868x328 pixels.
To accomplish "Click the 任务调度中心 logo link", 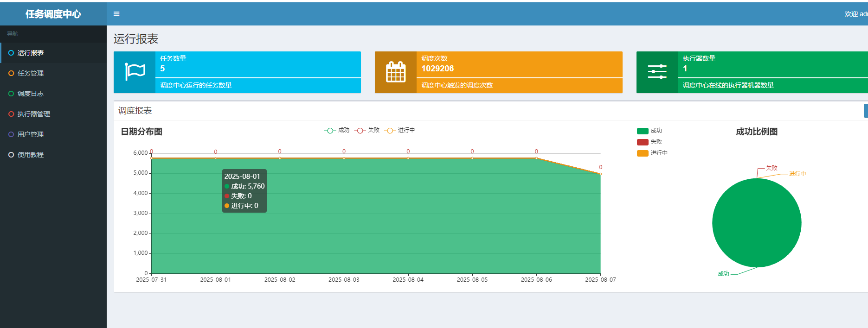I will (x=53, y=14).
